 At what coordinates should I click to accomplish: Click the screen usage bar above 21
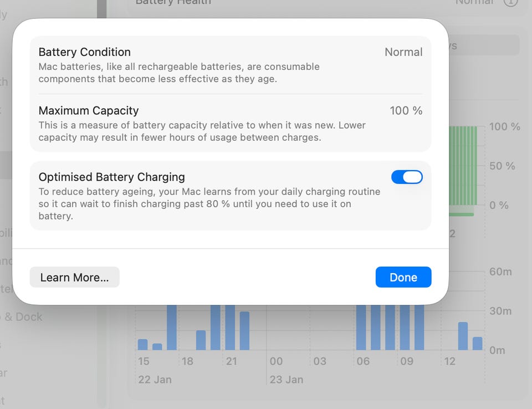[x=230, y=327]
